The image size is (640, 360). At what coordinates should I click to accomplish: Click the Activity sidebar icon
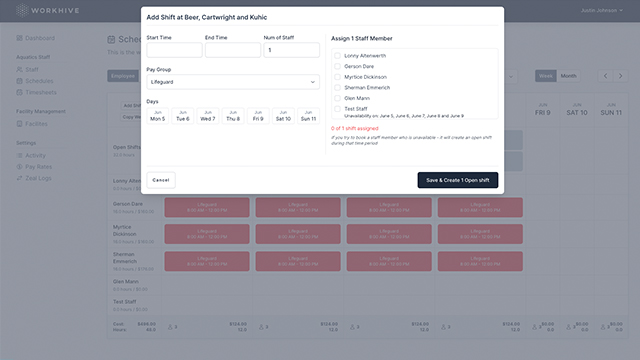click(x=19, y=155)
